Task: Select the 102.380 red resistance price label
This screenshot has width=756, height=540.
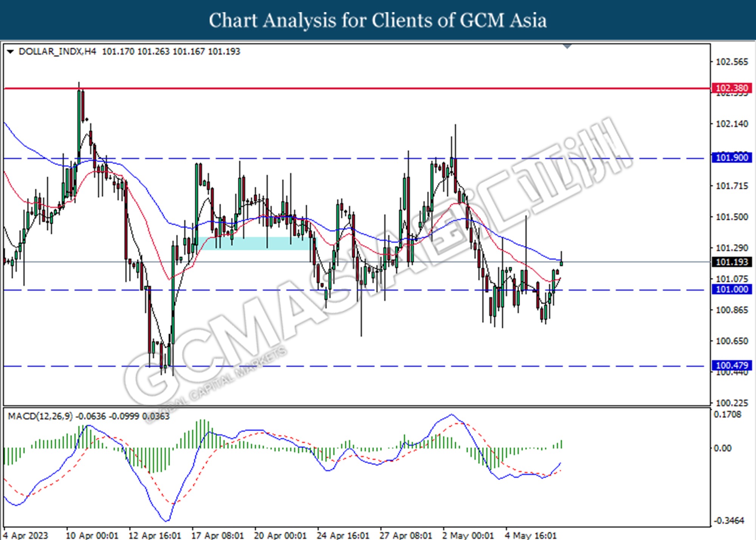Action: click(732, 88)
